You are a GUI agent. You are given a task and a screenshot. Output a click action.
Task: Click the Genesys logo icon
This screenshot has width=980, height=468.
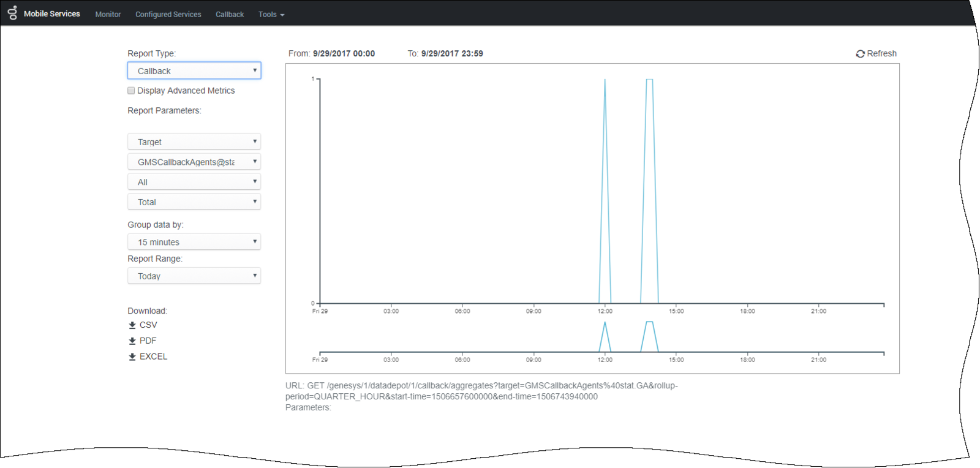coord(12,12)
